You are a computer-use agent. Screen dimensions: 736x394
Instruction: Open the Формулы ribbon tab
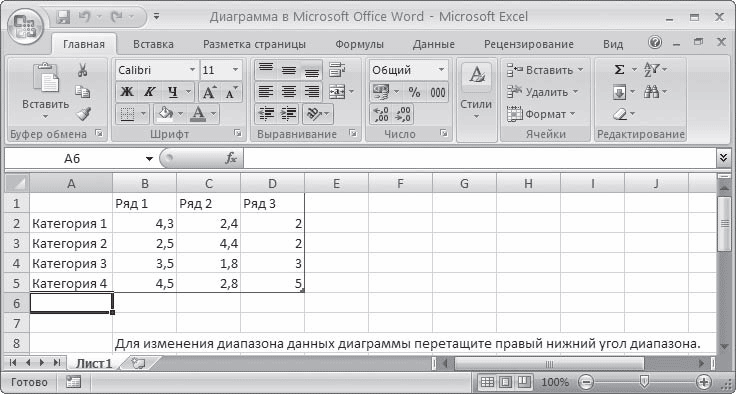[360, 44]
